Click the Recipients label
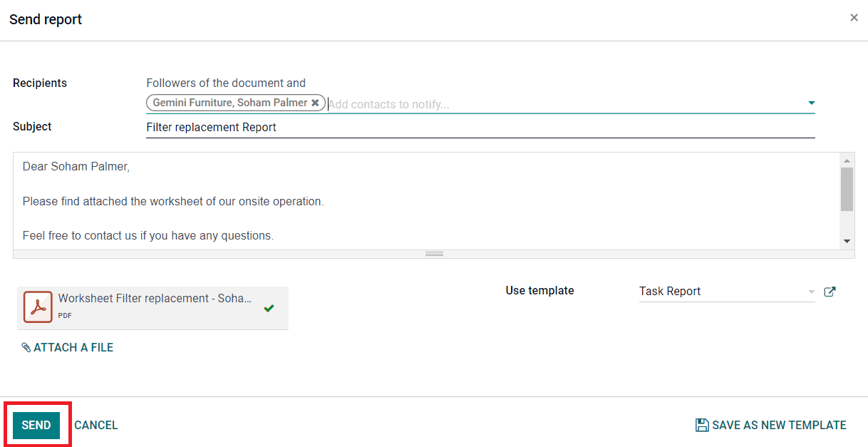The image size is (868, 447). point(40,83)
